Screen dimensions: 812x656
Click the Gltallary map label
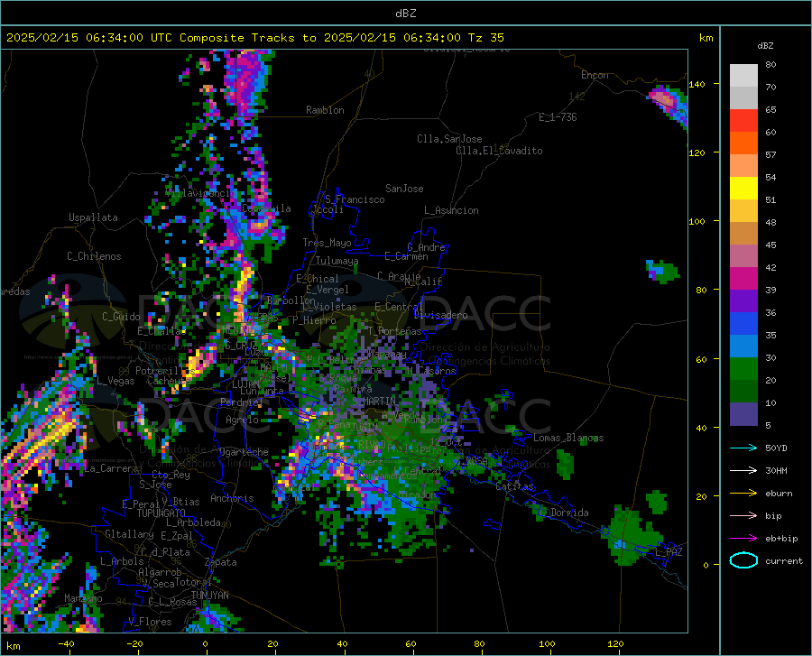(129, 534)
